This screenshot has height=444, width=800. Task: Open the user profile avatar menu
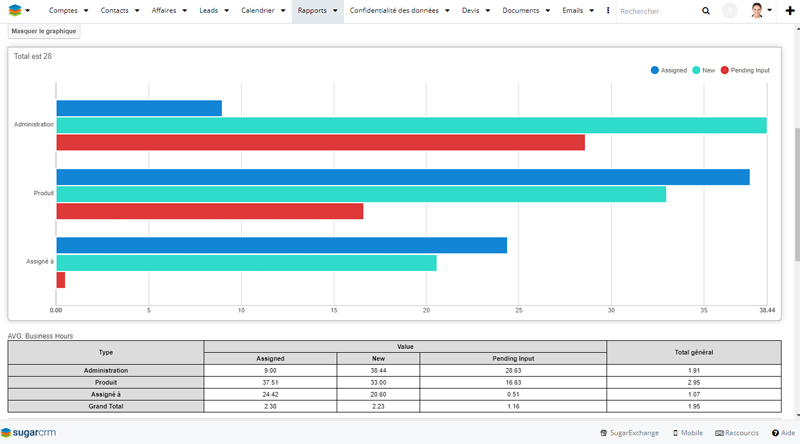click(757, 10)
